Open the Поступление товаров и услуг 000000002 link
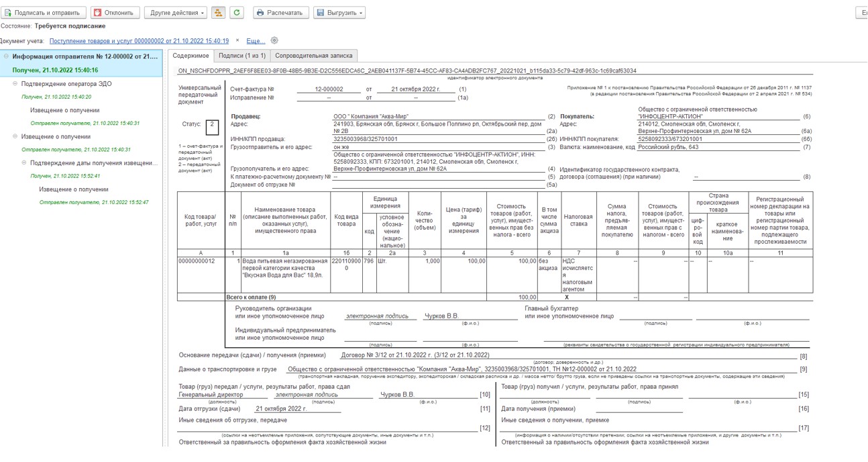The height and width of the screenshot is (462, 868). tap(139, 41)
